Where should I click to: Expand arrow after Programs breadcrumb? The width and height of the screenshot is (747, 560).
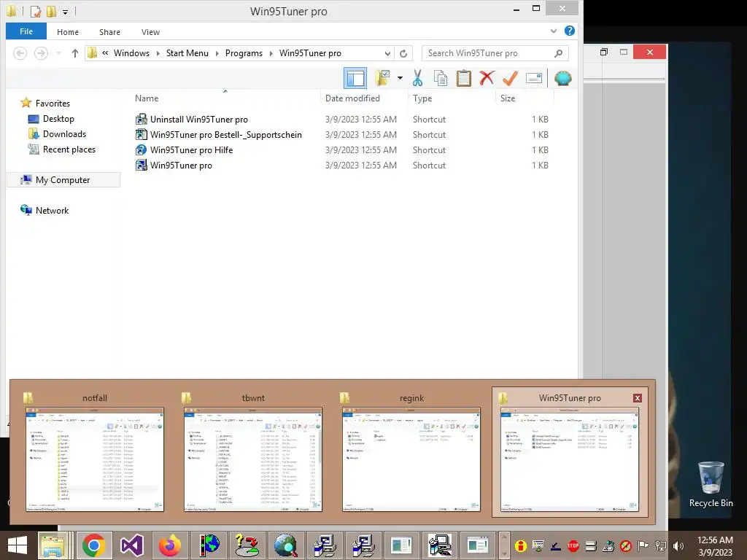(271, 53)
